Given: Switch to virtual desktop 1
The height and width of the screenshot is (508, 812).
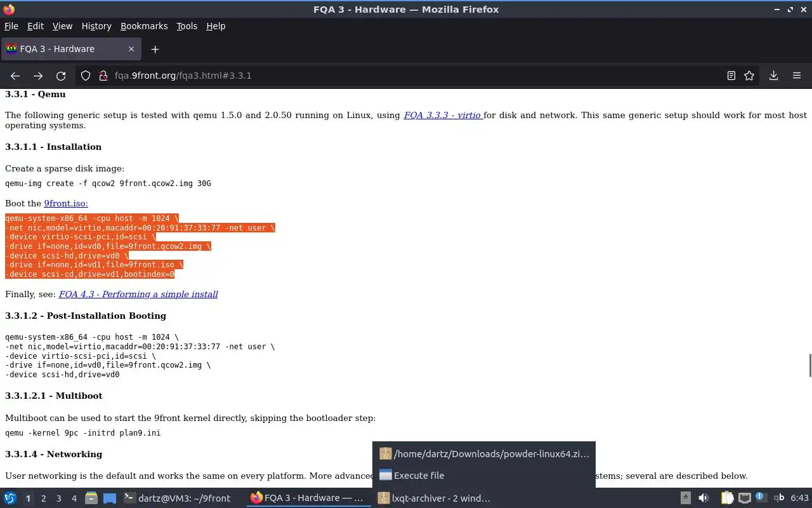Looking at the screenshot, I should (28, 498).
